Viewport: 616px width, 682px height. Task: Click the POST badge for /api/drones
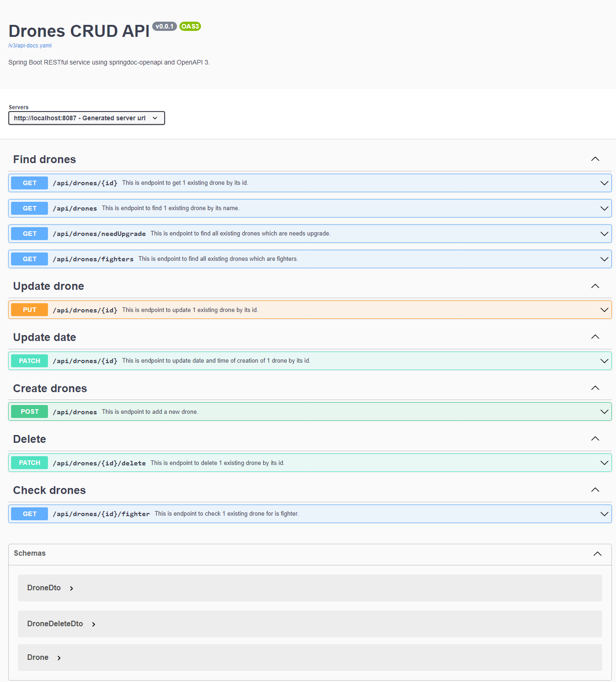pyautogui.click(x=30, y=412)
